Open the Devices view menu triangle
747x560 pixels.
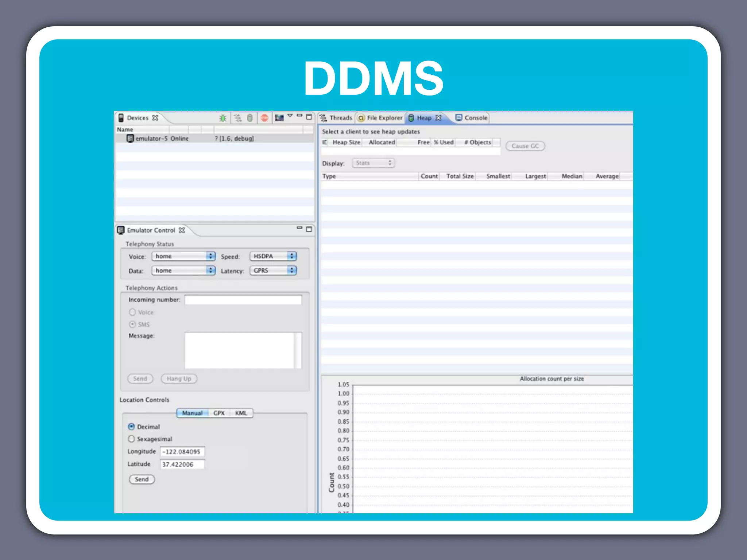[290, 116]
